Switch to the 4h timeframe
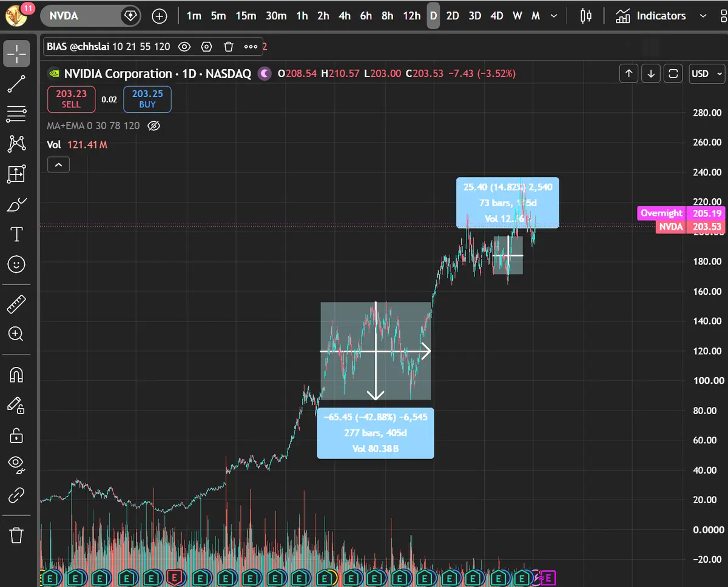 345,16
